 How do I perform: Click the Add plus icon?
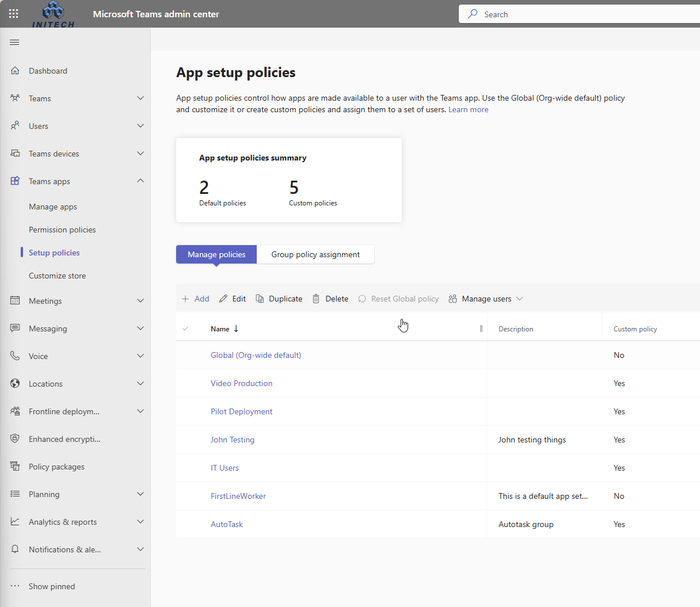click(x=185, y=299)
